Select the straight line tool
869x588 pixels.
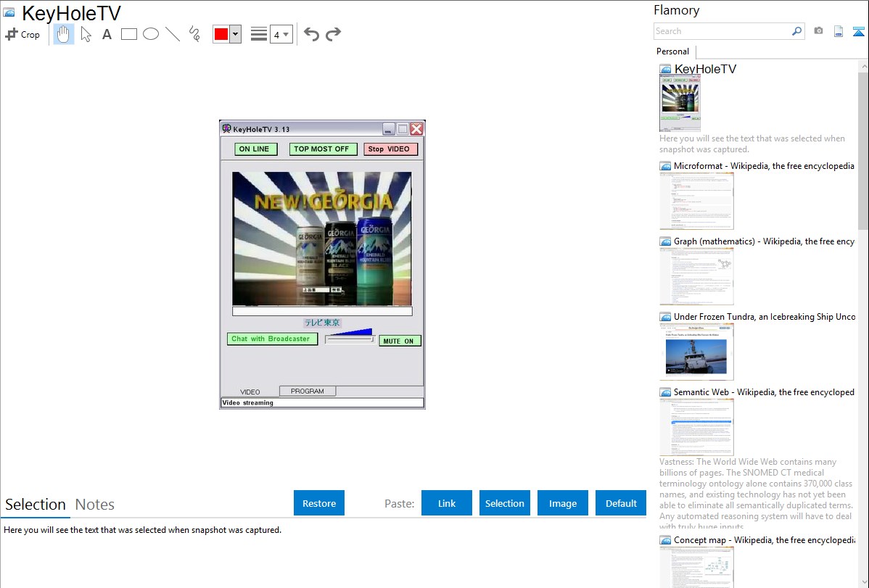pos(173,34)
